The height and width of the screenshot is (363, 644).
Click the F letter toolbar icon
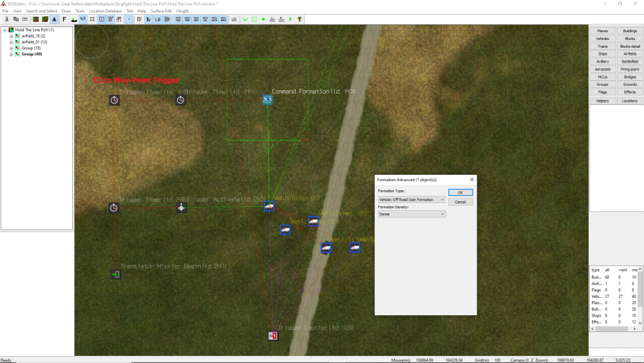coord(64,19)
